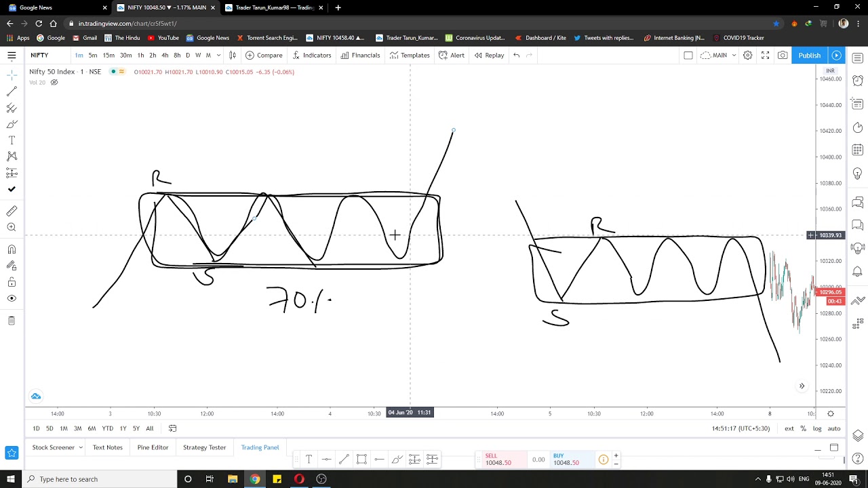Toggle the volume indicator visibility eye
868x488 pixels.
coord(54,83)
